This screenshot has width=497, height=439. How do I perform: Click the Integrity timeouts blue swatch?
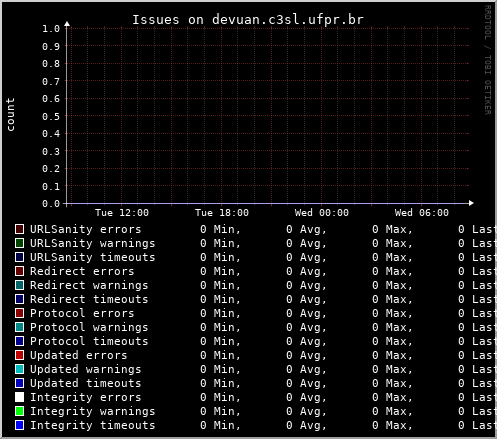coord(19,425)
